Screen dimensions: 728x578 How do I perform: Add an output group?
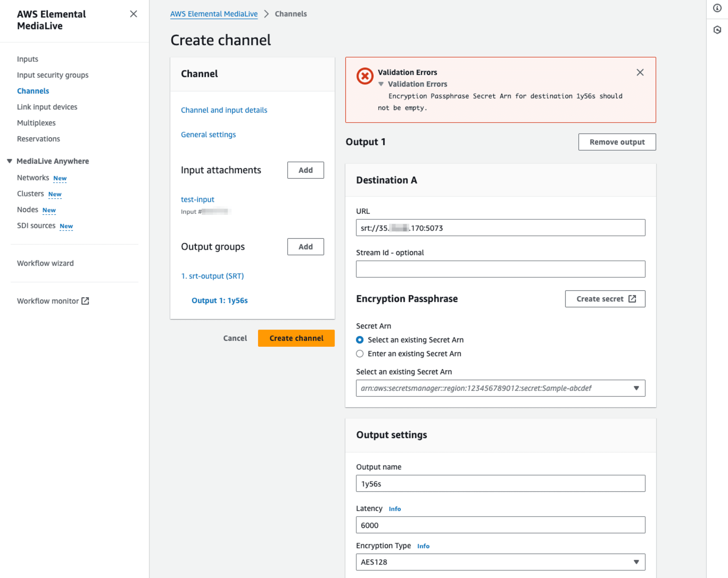(x=306, y=247)
